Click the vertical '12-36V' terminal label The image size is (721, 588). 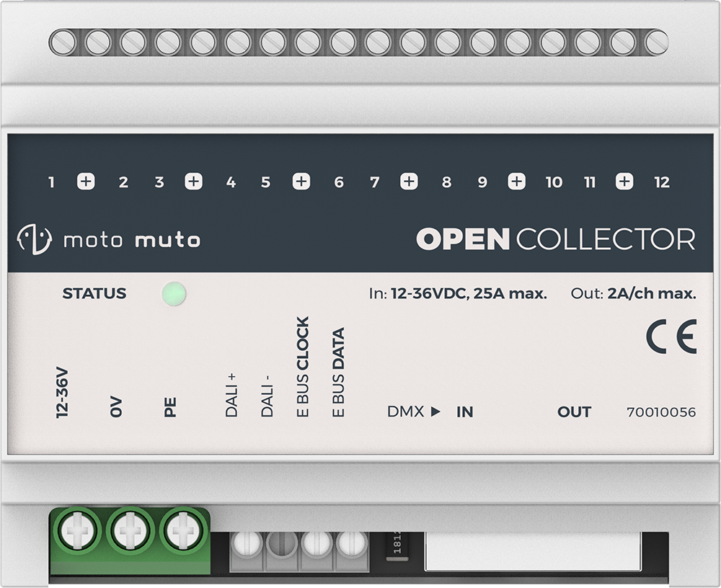(x=62, y=393)
